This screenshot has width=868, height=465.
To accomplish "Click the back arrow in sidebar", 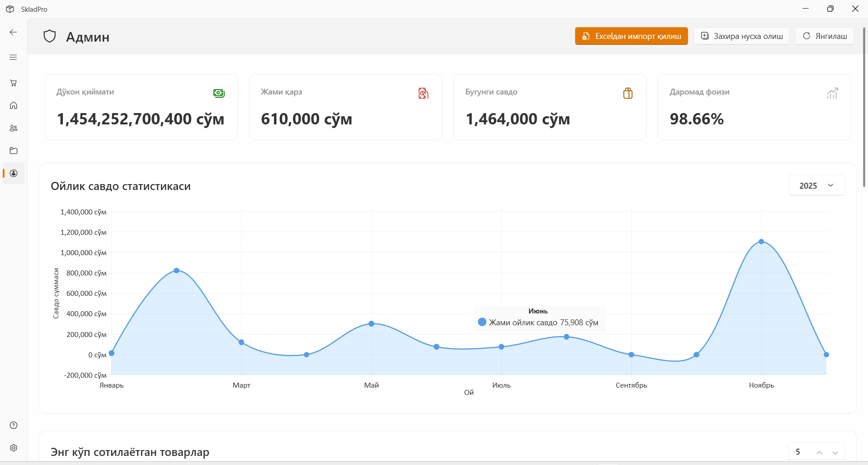I will point(14,32).
